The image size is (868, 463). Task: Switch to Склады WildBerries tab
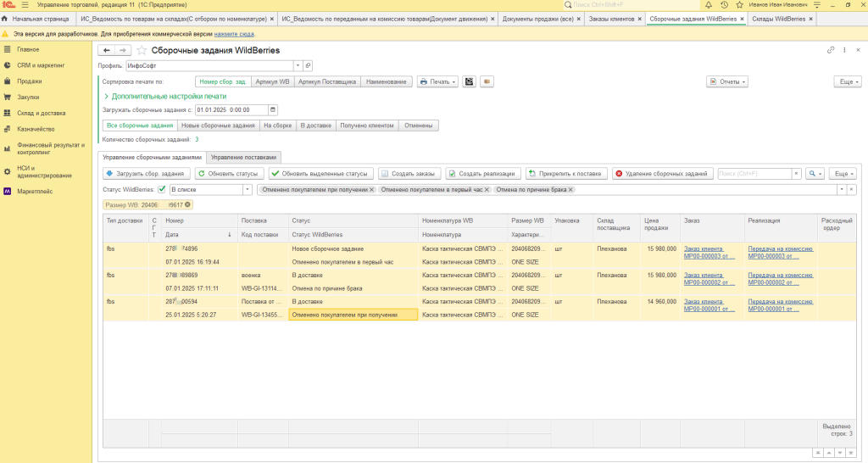click(778, 19)
